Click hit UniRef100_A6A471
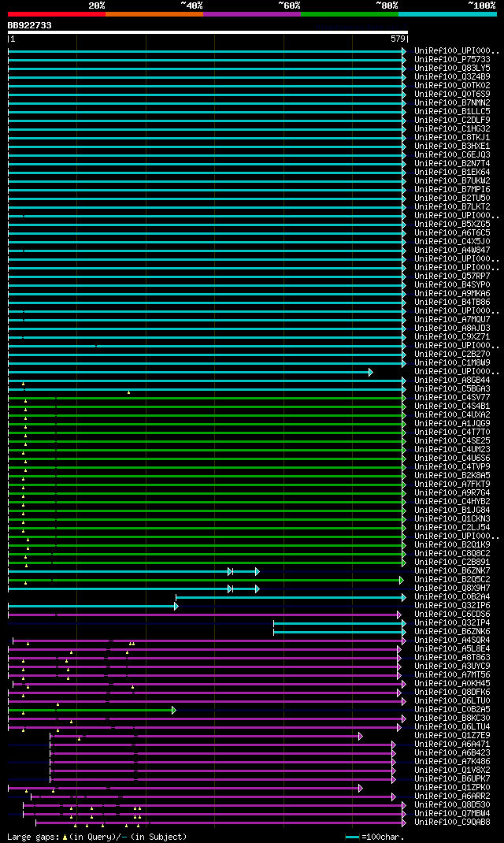Viewport: 504px width, 843px height. (452, 745)
